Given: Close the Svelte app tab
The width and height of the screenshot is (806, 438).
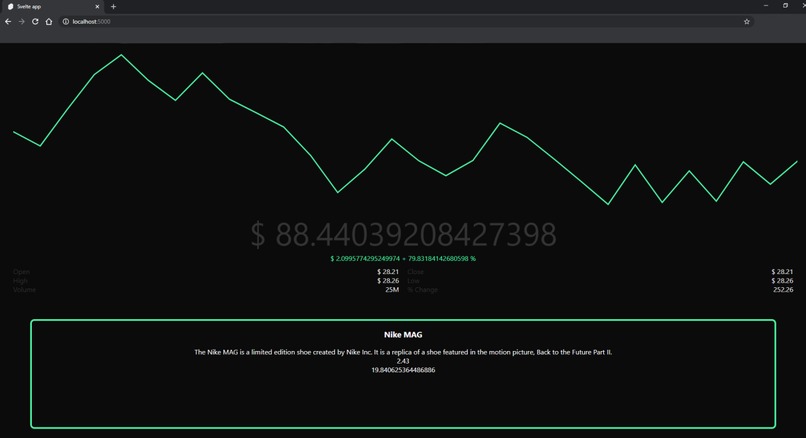Looking at the screenshot, I should (x=97, y=7).
